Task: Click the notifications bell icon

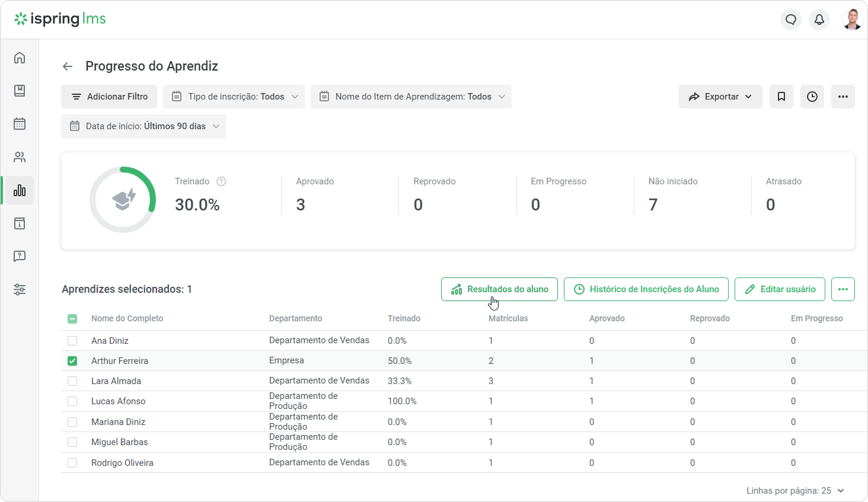Action: point(819,20)
